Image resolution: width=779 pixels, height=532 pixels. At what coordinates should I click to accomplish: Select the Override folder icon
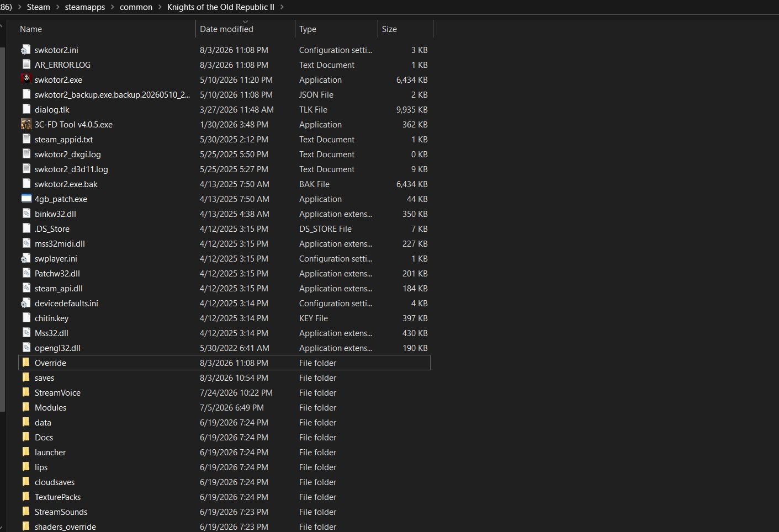(26, 363)
